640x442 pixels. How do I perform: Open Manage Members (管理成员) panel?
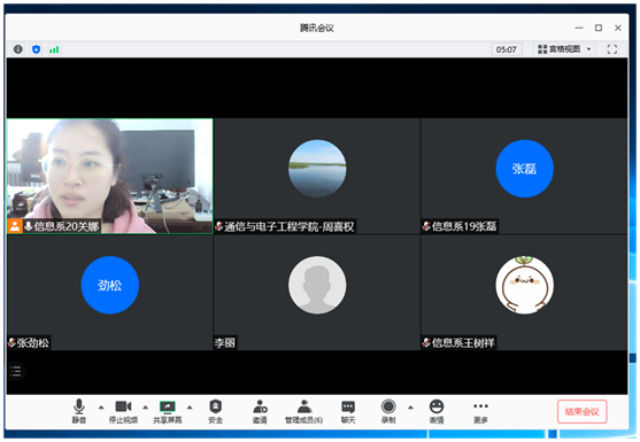pos(304,411)
